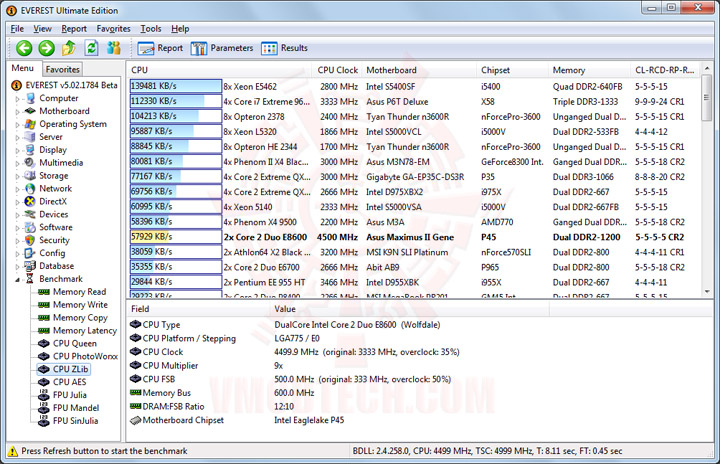Select the Multimedia tree icon

[30, 163]
